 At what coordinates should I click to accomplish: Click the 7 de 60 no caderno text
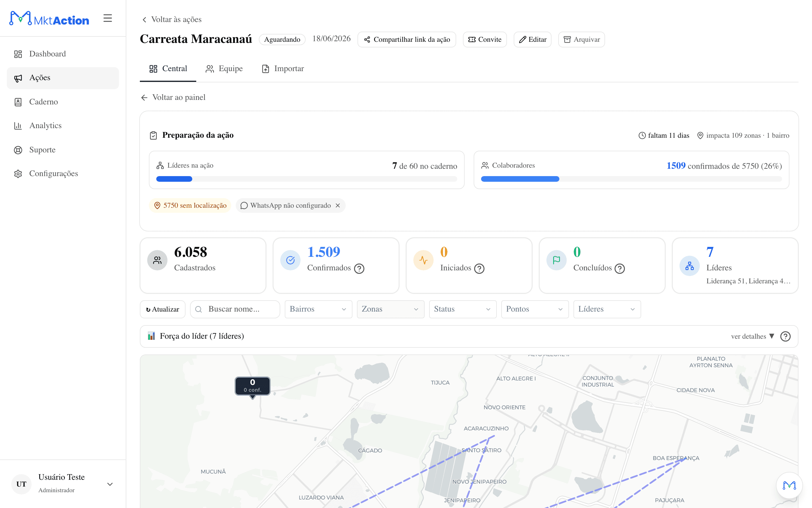425,166
